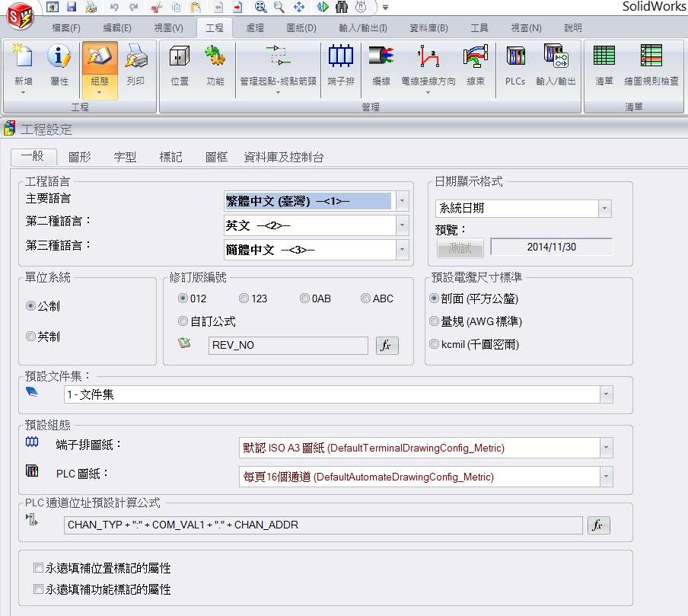
Task: Click the PLC channel address formula field
Action: [x=323, y=525]
